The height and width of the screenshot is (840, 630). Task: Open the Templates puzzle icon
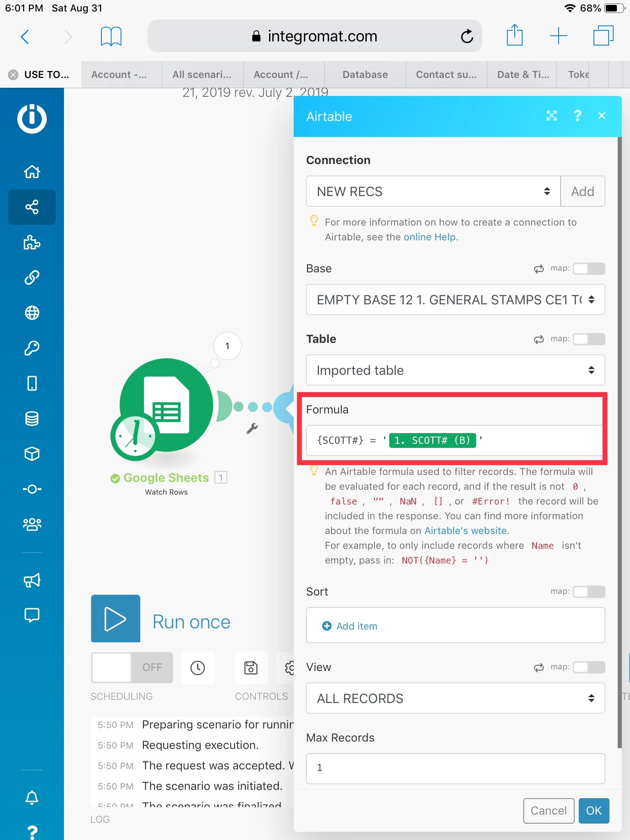pyautogui.click(x=32, y=242)
